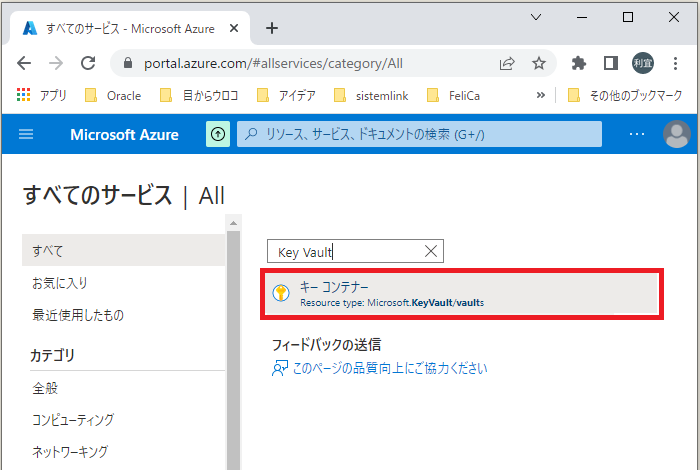The image size is (700, 471).
Task: Clear the Key Vault filter text
Action: (x=431, y=251)
